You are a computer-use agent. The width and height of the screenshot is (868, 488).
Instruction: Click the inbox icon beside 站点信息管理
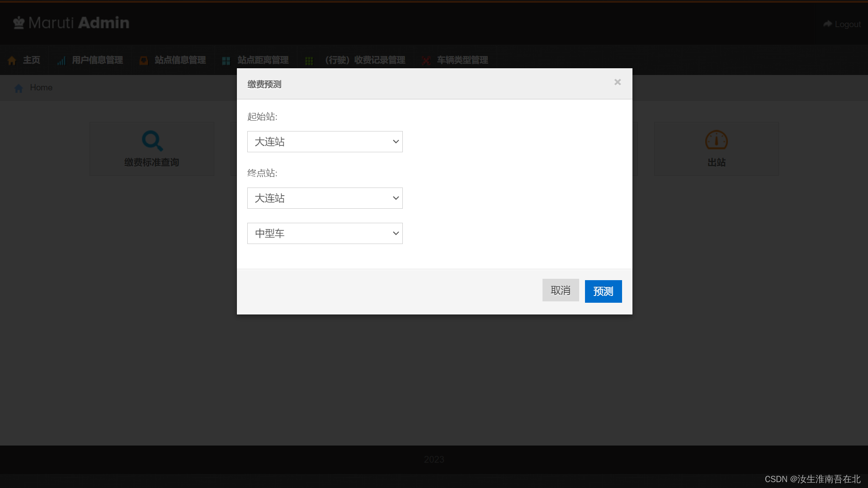144,61
